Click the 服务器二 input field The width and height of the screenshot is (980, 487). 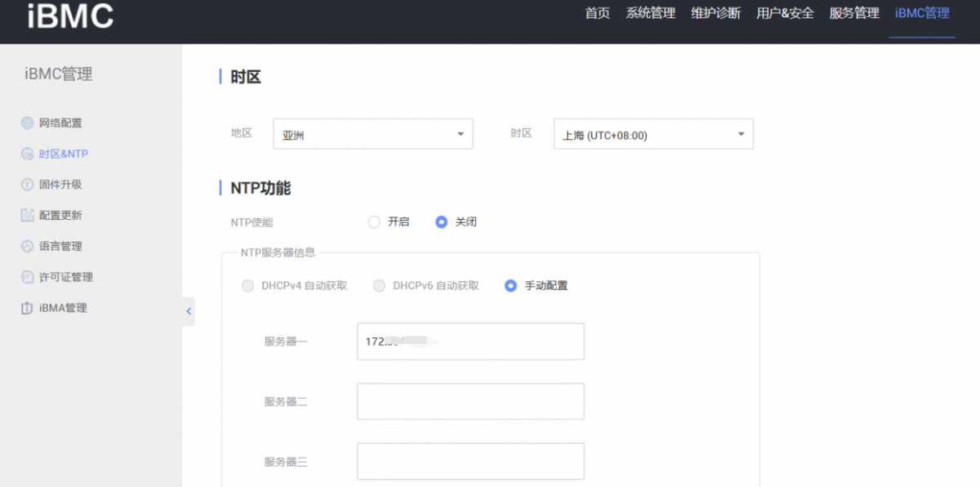(x=470, y=401)
